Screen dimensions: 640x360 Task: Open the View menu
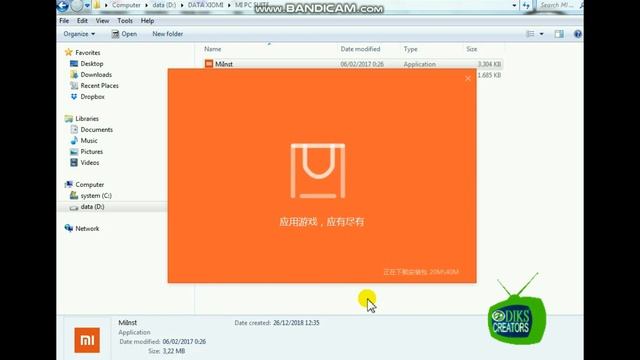[102, 21]
